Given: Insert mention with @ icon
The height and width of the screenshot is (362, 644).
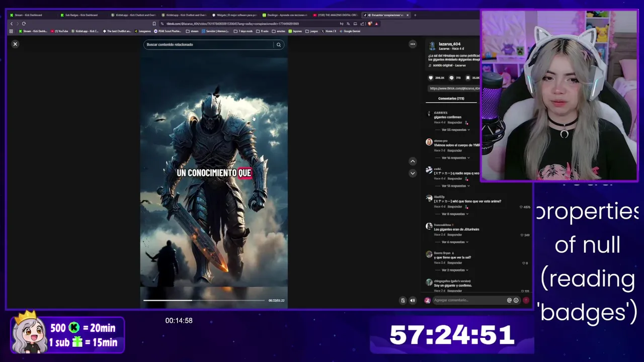Looking at the screenshot, I should [509, 300].
